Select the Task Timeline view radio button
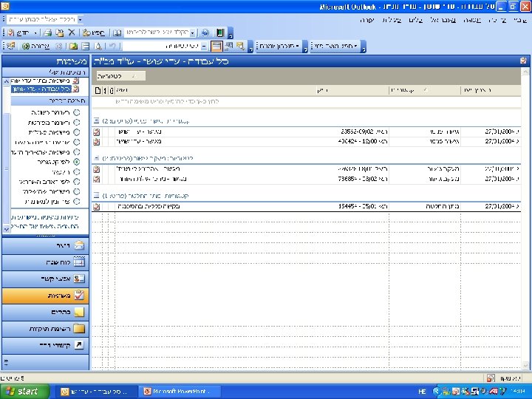This screenshot has height=399, width=532. tap(77, 202)
